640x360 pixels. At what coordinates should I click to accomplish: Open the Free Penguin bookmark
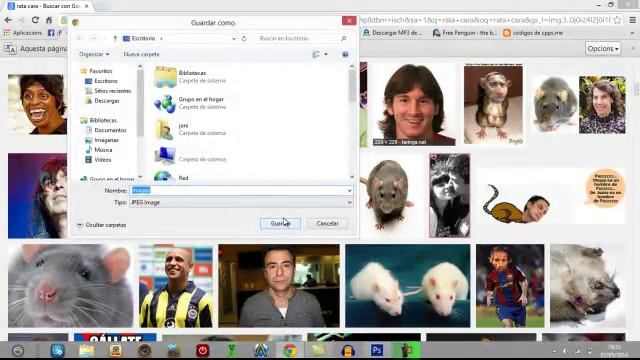coord(465,33)
